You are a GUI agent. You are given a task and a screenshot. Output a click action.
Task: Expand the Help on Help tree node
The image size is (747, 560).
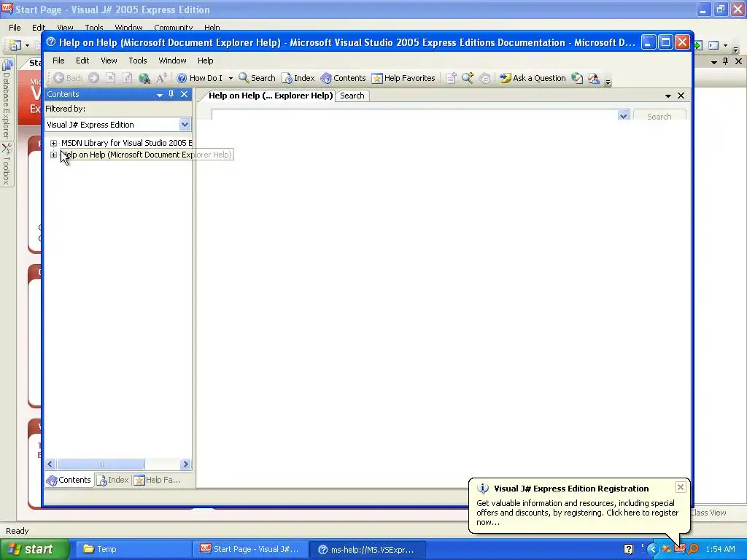tap(53, 155)
